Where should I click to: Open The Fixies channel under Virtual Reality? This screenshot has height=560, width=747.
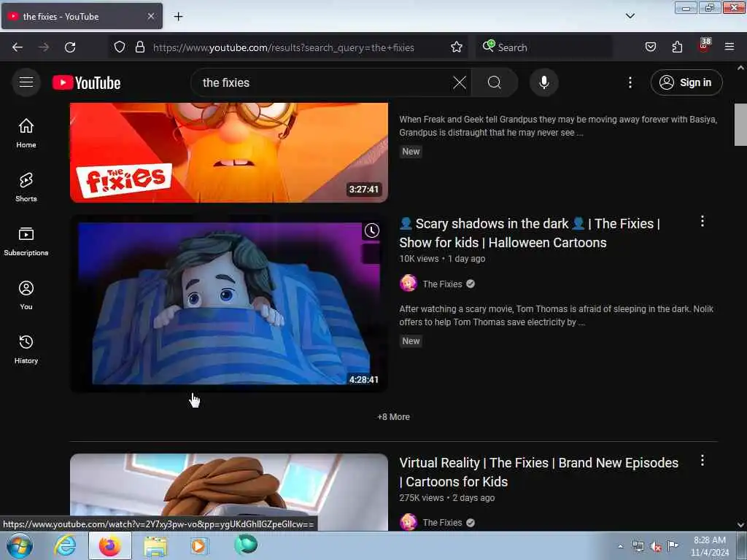(442, 522)
